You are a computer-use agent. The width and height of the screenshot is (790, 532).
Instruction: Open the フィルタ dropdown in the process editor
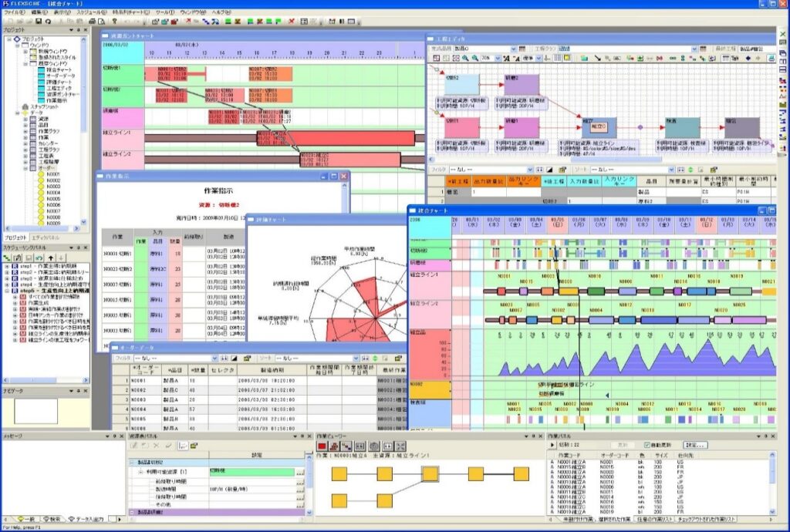tap(530, 170)
